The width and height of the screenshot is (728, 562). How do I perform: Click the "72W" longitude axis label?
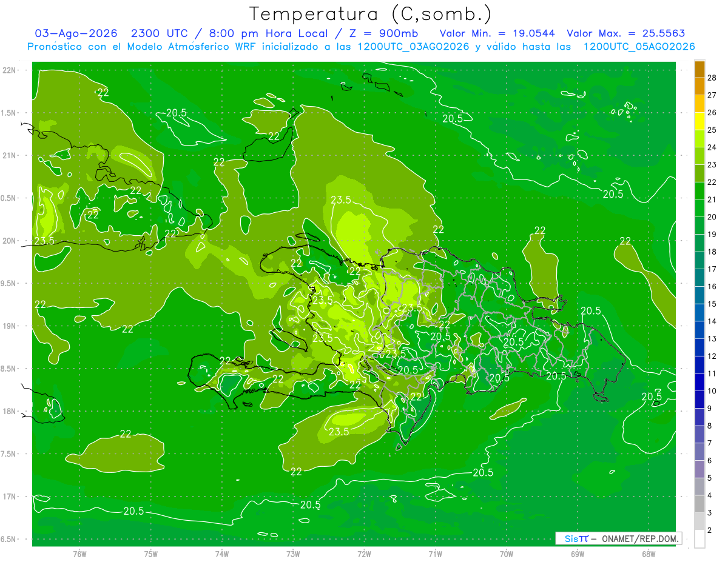364,554
